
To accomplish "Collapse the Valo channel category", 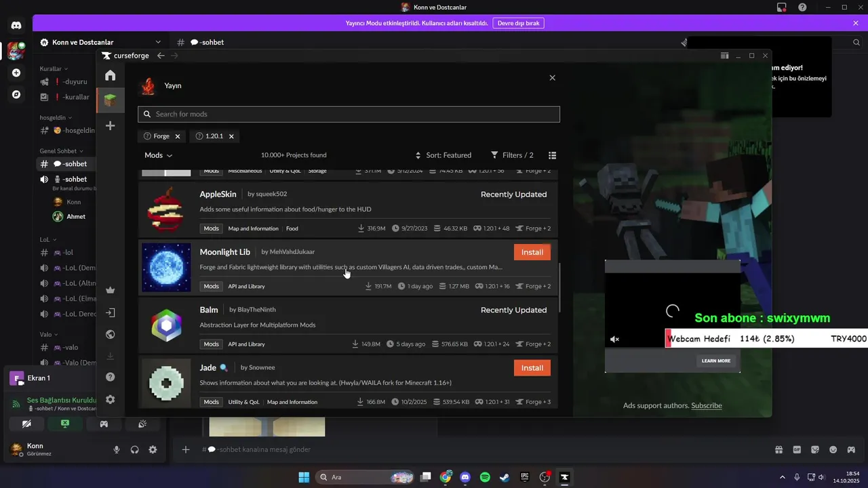I will pyautogui.click(x=48, y=334).
